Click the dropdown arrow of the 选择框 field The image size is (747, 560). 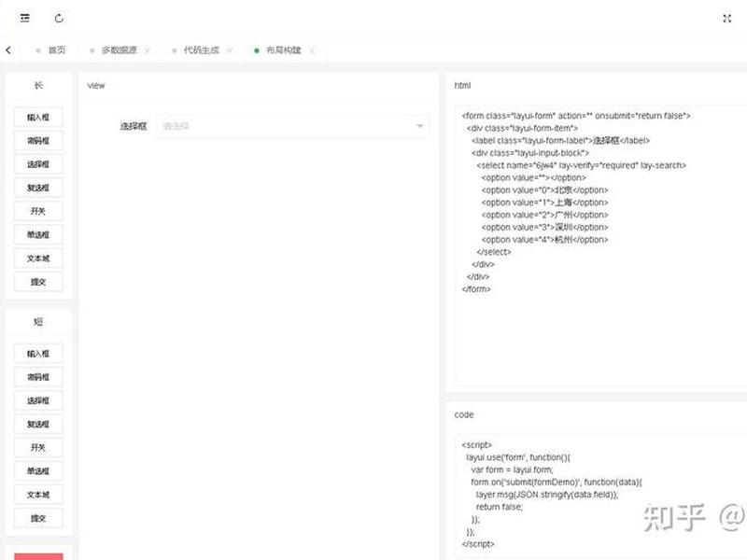point(419,126)
